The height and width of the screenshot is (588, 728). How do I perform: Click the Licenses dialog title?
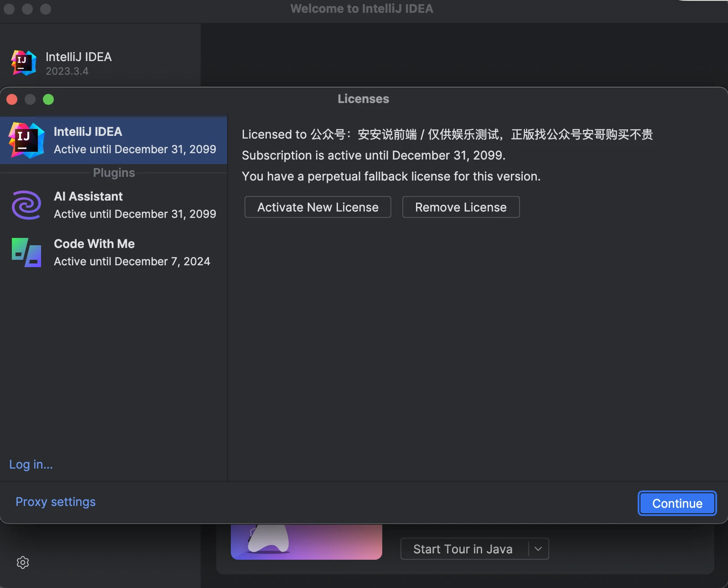coord(364,99)
